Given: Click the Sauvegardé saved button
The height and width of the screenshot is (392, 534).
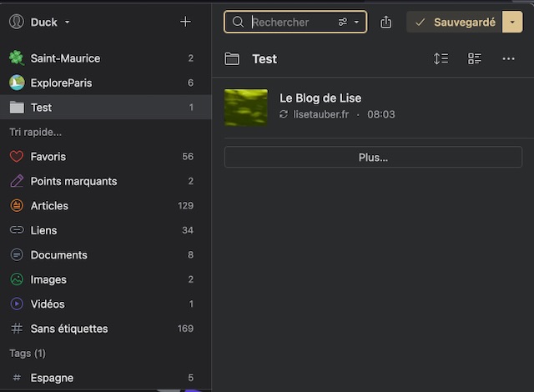Looking at the screenshot, I should (455, 23).
